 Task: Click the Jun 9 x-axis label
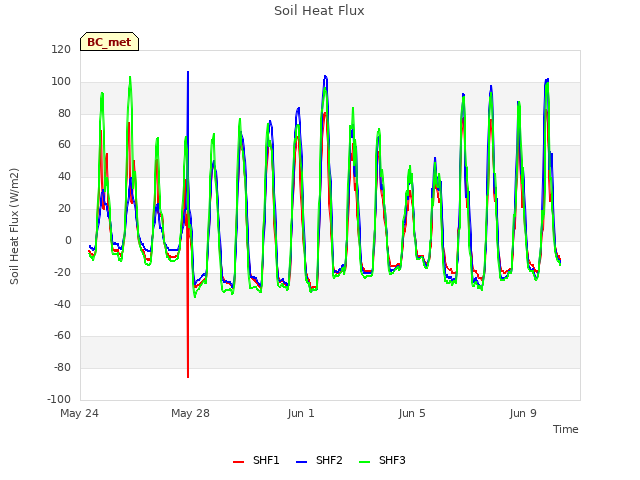pos(523,413)
